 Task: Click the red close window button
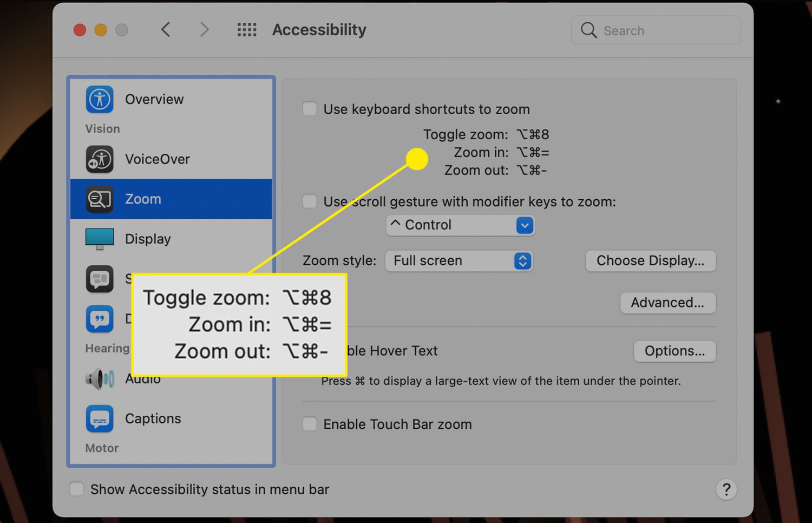[80, 30]
